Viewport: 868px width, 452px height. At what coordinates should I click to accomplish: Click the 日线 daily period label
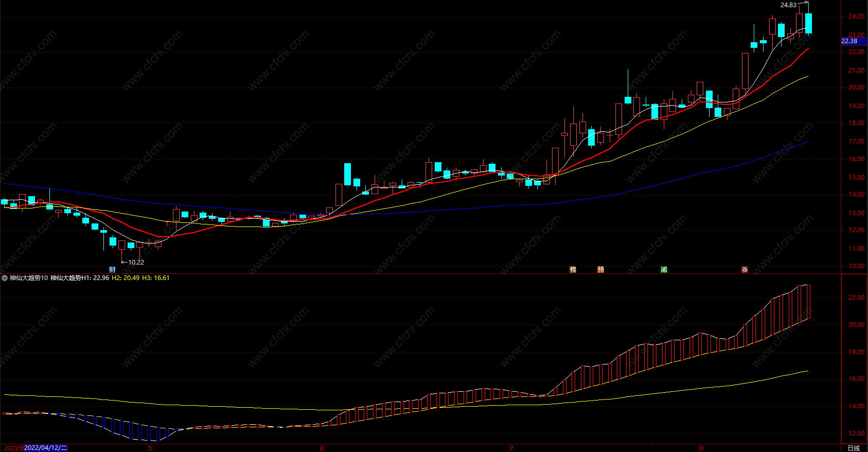[854, 448]
